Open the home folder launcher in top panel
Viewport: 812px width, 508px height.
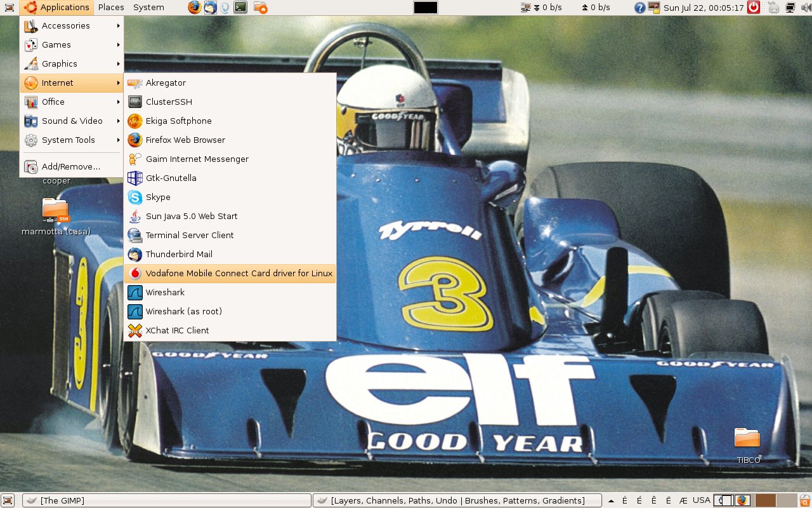tap(260, 8)
